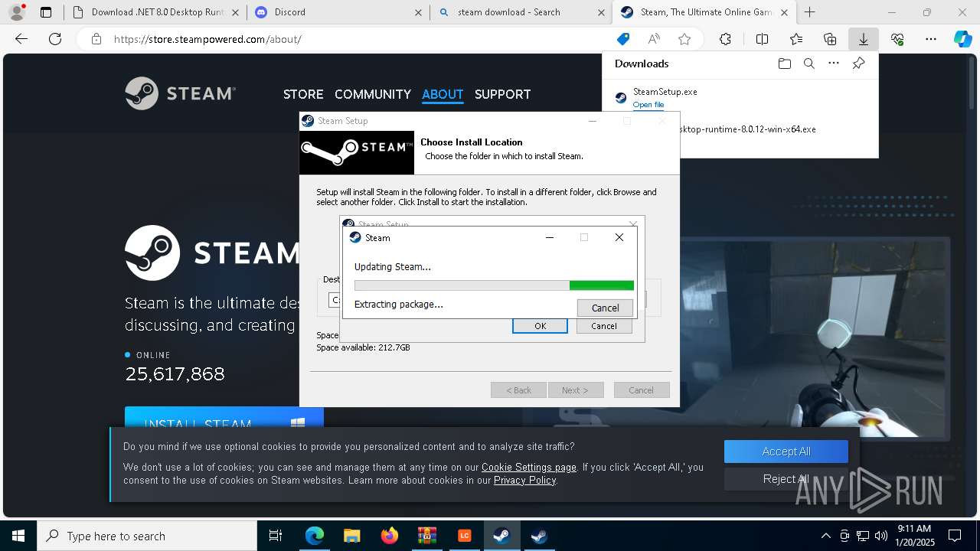980x551 pixels.
Task: Click the taskbar search box
Action: 147,536
